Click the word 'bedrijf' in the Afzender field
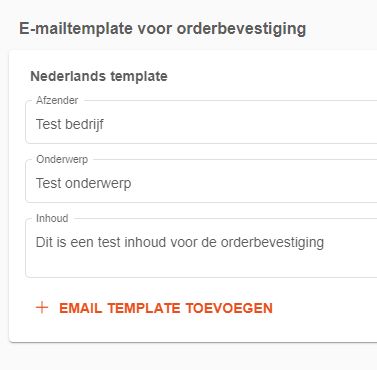This screenshot has width=377, height=370. point(84,124)
